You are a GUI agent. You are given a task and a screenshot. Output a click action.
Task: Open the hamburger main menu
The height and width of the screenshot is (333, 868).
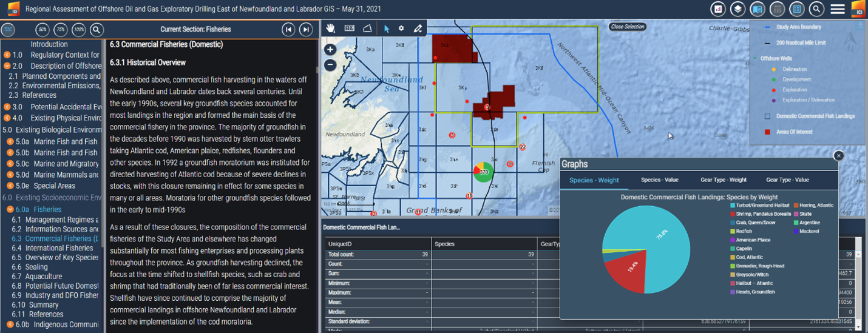tap(838, 9)
